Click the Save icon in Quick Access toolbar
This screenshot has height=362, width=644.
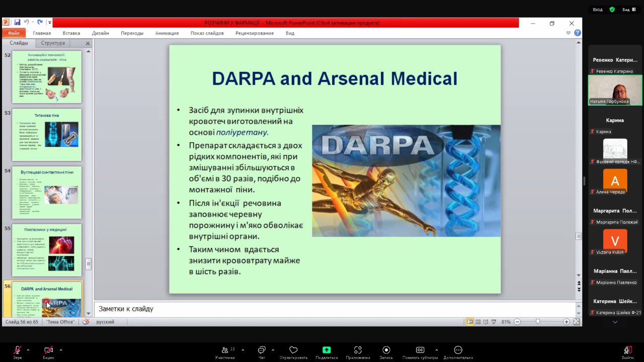click(17, 23)
